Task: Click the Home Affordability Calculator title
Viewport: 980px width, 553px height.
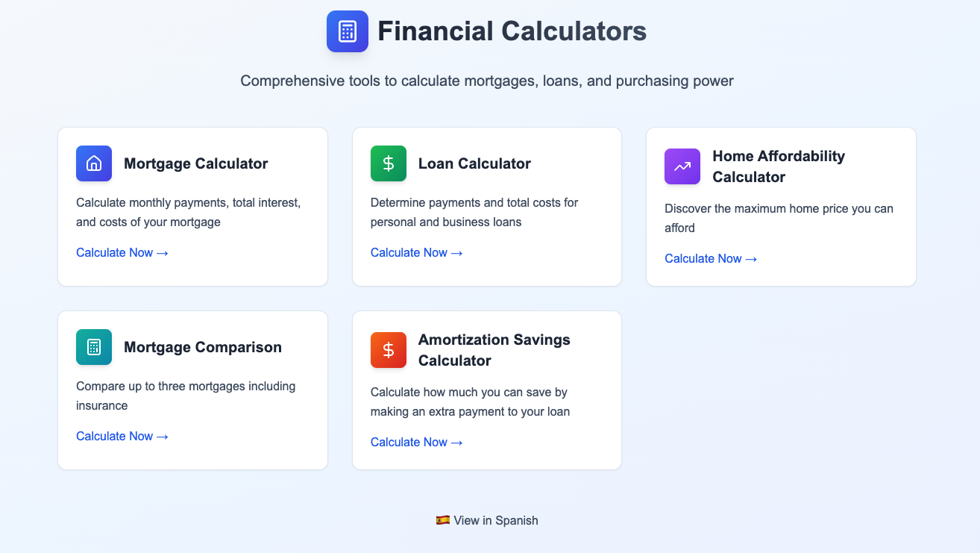Action: pyautogui.click(x=779, y=166)
